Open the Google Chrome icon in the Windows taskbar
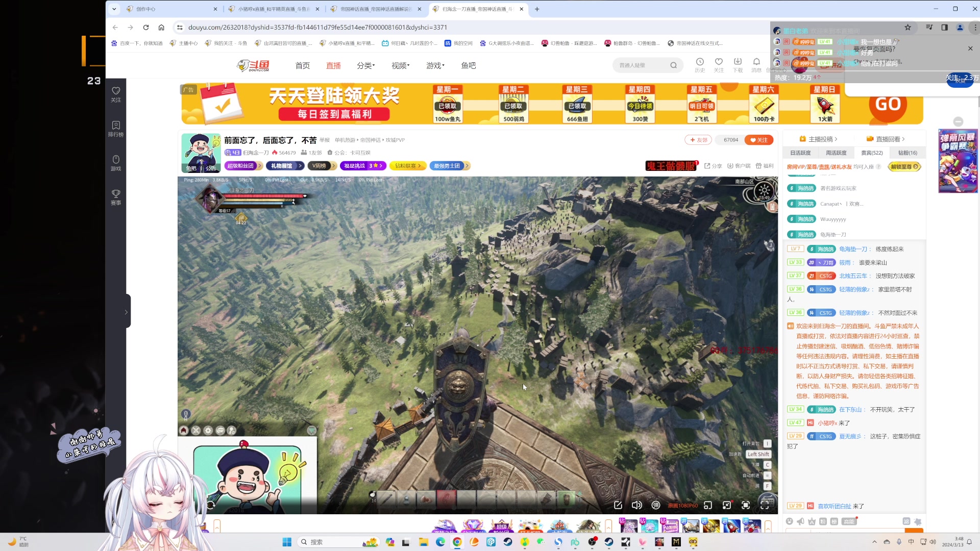 click(457, 542)
